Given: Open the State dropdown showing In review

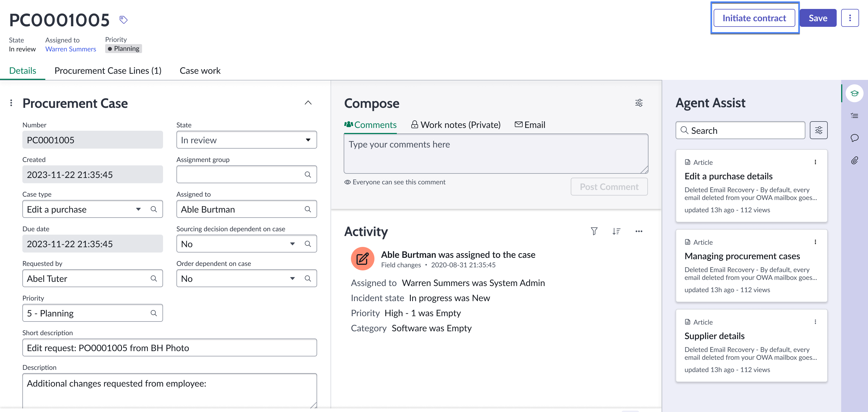Looking at the screenshot, I should (x=246, y=140).
